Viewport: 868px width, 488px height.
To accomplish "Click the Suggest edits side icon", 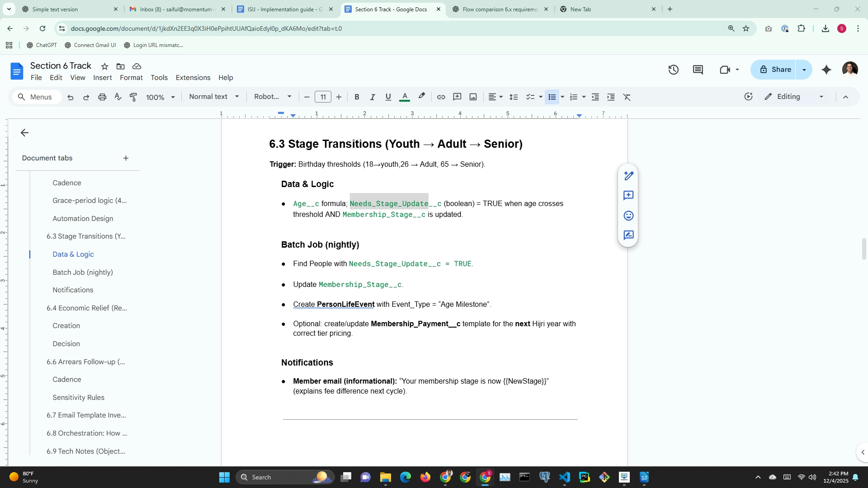I will (x=628, y=235).
